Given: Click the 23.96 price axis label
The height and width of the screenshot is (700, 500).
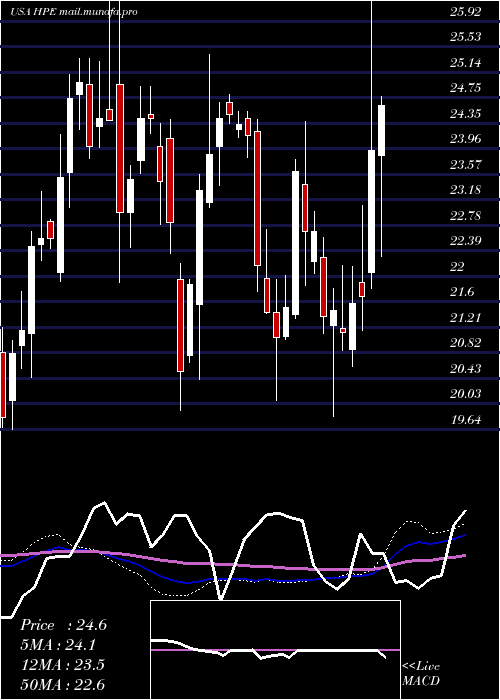Looking at the screenshot, I should click(466, 139).
